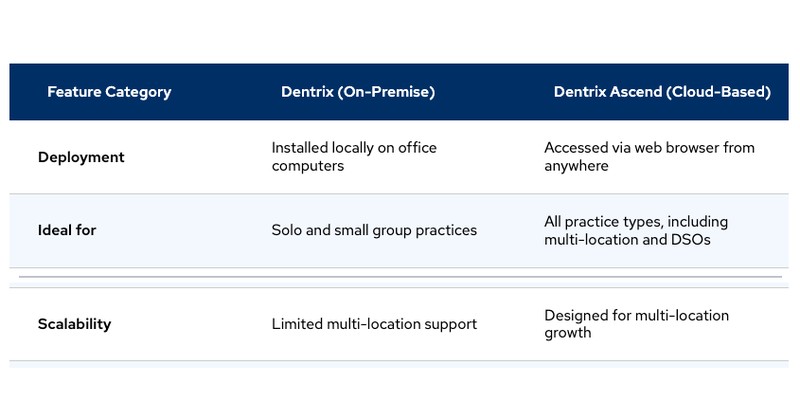Click the 'Feature Category' column header
Screen dimensions: 800x420
(x=109, y=92)
